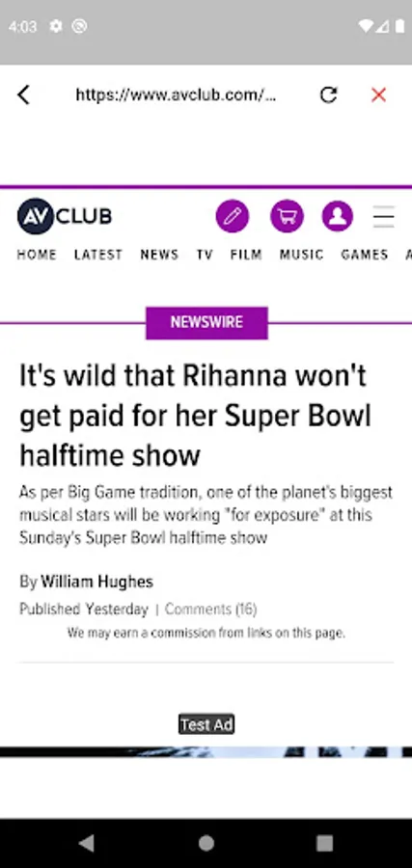The image size is (412, 868).
Task: Open the FILM section
Action: tap(246, 255)
